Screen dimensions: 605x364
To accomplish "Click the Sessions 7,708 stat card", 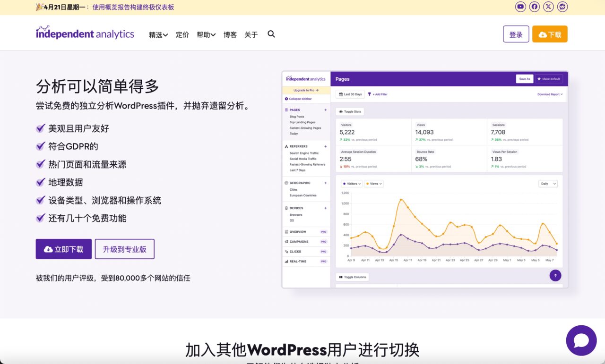I will [x=525, y=131].
